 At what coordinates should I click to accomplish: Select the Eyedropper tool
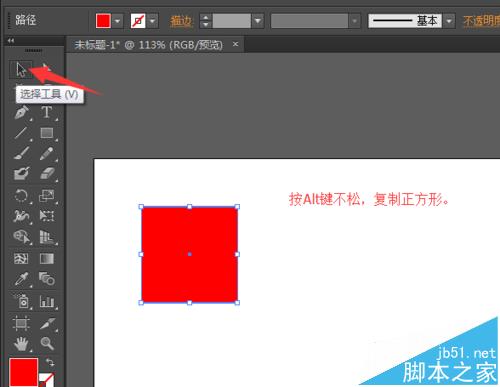[21, 279]
